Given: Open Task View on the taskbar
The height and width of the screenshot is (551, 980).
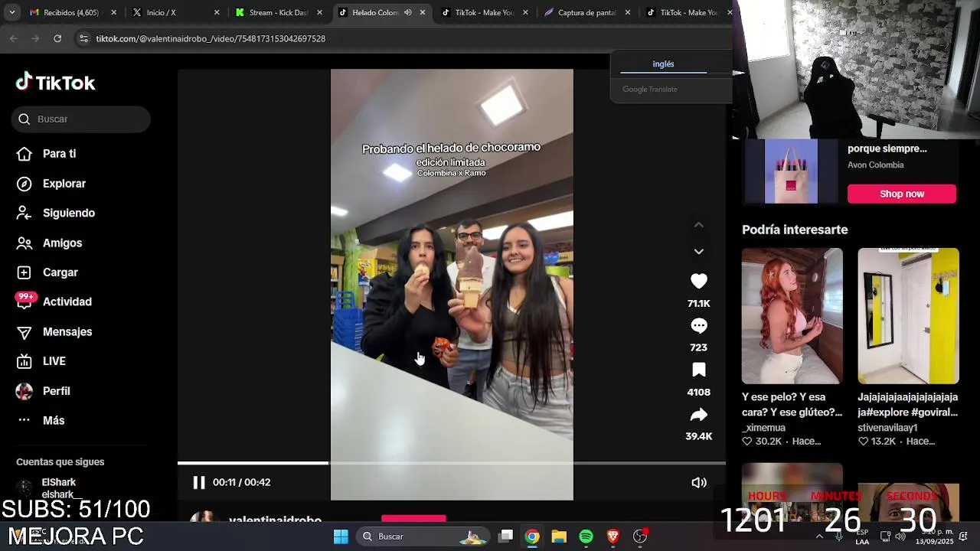Looking at the screenshot, I should [x=506, y=536].
